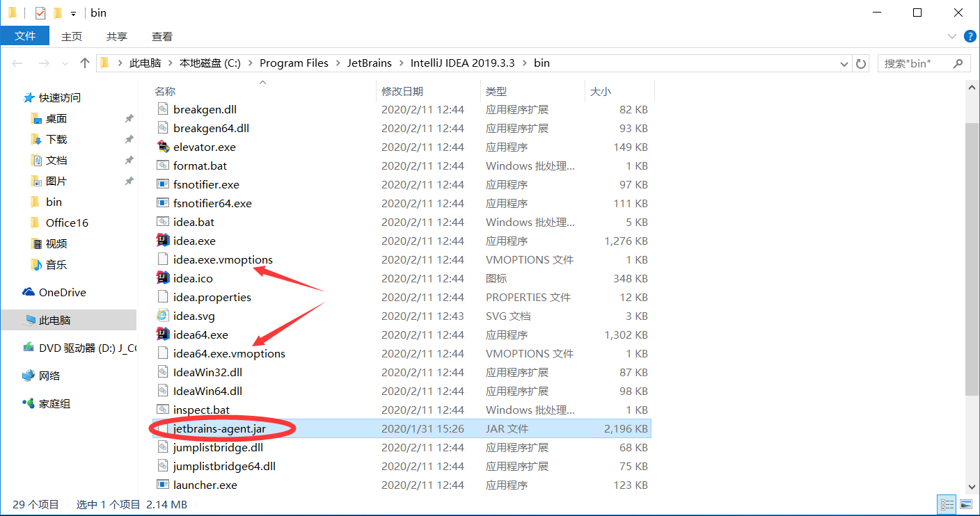Expand the chevron after IntelliJ IDEA 2019.3.3
Image resolution: width=980 pixels, height=516 pixels.
tap(525, 63)
